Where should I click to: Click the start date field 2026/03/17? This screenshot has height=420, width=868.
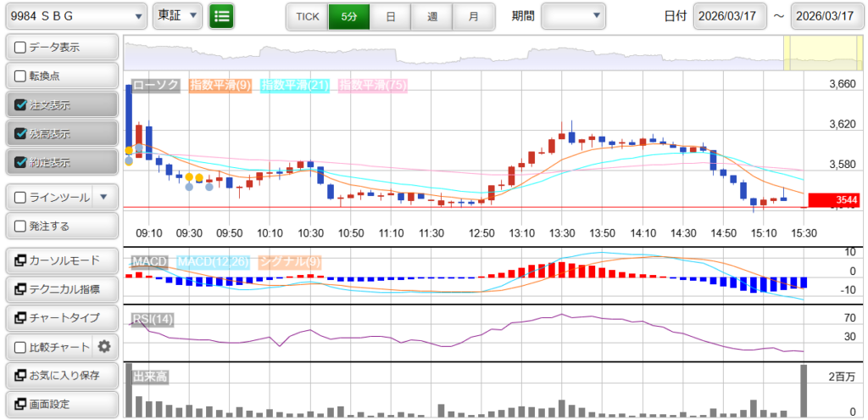tap(730, 16)
